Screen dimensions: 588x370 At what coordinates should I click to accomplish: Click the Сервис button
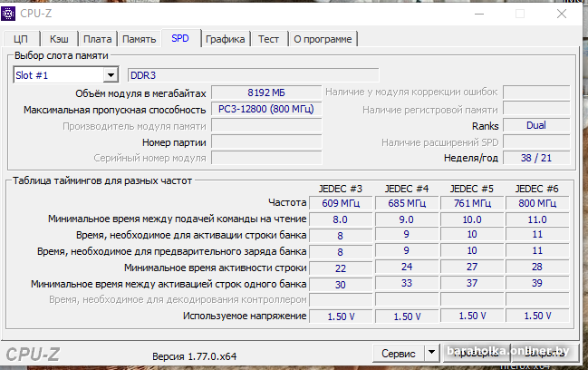tap(399, 354)
